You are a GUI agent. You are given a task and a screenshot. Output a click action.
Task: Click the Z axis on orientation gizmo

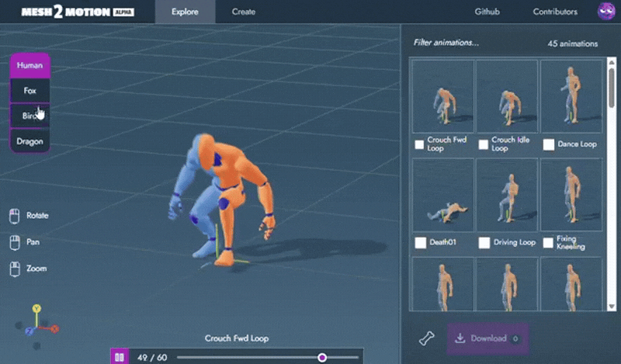(29, 331)
